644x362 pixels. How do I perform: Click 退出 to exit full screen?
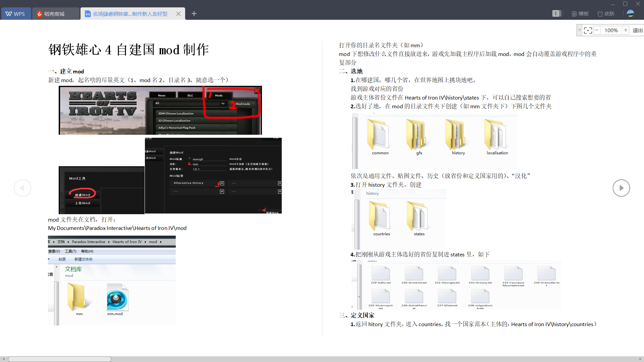pos(637,30)
